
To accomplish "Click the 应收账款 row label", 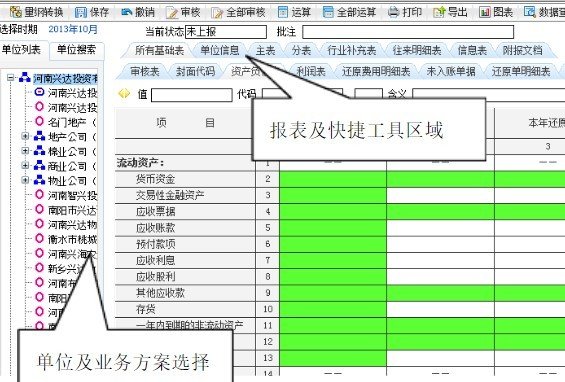I will [155, 227].
